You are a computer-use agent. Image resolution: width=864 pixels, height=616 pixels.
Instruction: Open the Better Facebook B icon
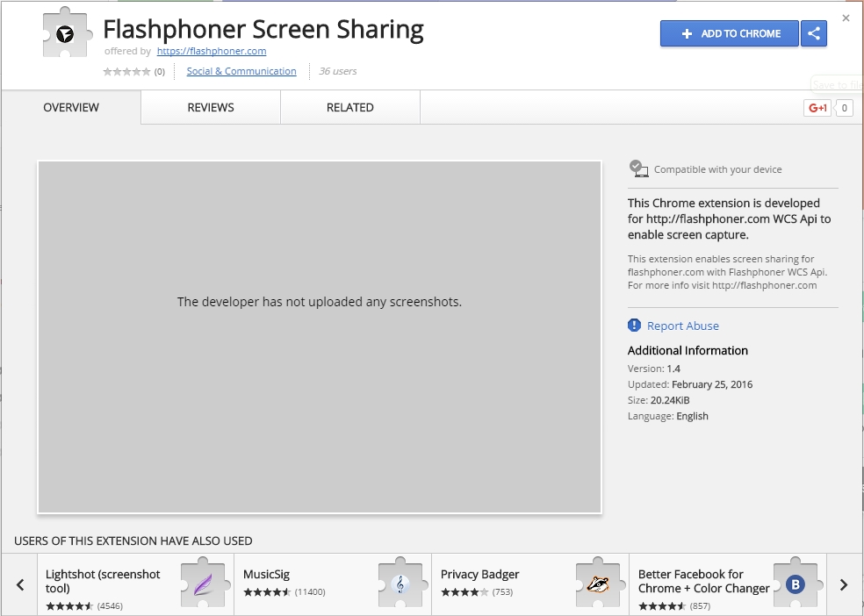[796, 583]
